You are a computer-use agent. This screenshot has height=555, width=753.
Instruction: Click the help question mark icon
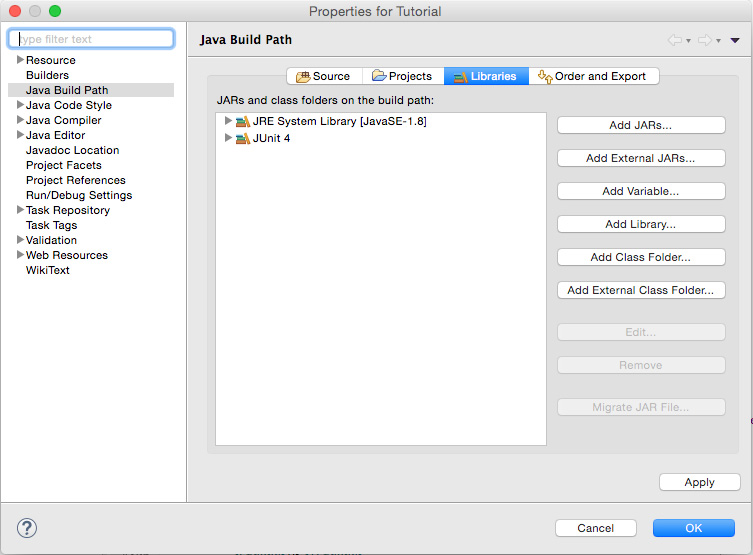coord(28,527)
